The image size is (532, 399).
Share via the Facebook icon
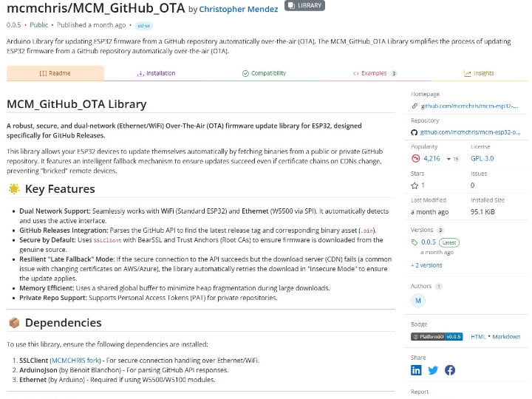[x=449, y=370]
